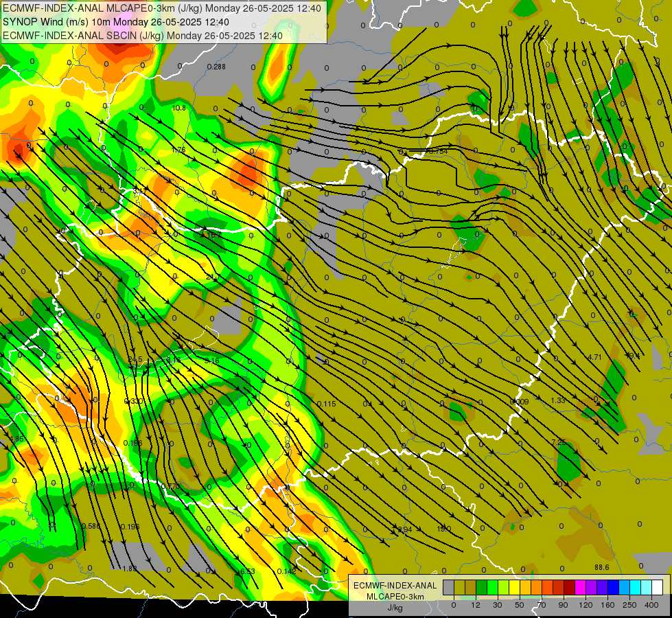Image resolution: width=672 pixels, height=618 pixels.
Task: Select the dark red swatch after the 90 tick
Action: point(570,587)
